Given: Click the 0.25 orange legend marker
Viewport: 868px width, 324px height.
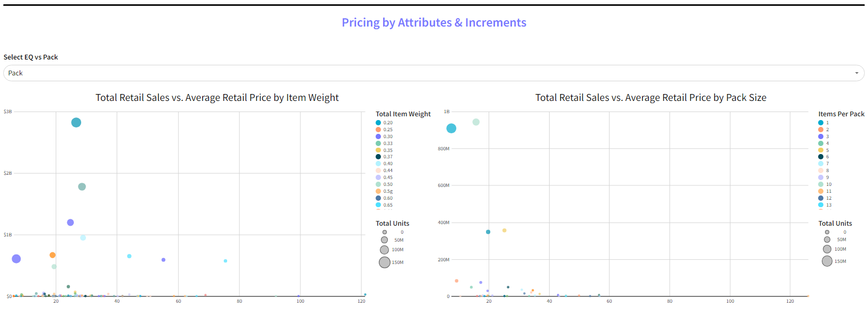Looking at the screenshot, I should coord(378,130).
